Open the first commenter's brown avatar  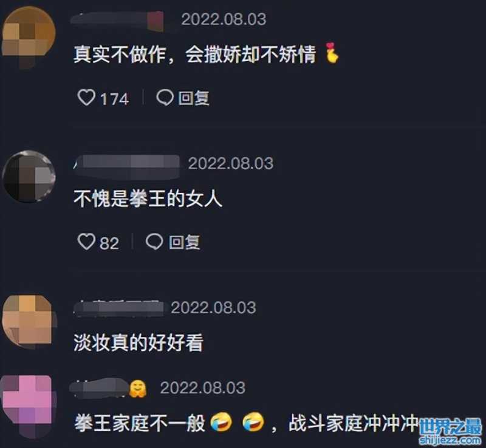pyautogui.click(x=29, y=36)
